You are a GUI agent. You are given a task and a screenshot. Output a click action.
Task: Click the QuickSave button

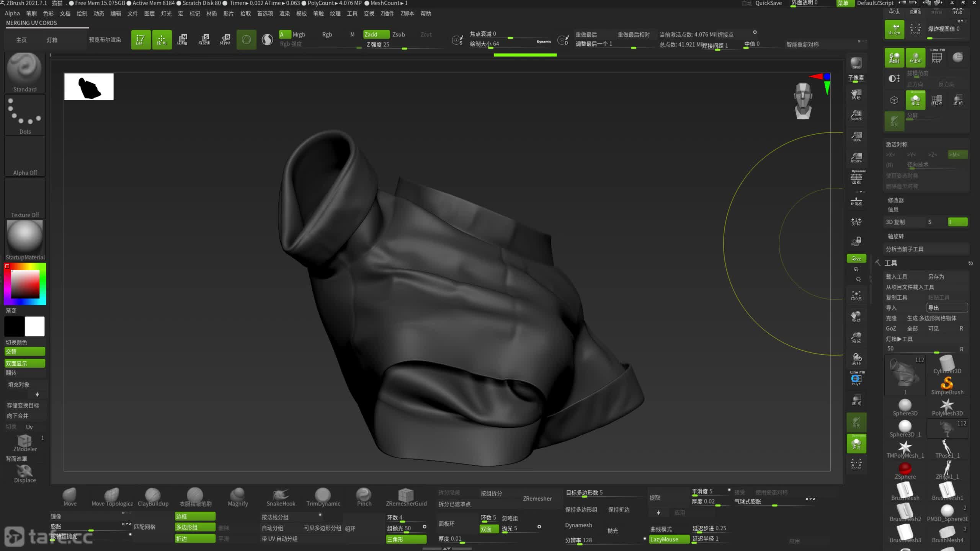[768, 3]
